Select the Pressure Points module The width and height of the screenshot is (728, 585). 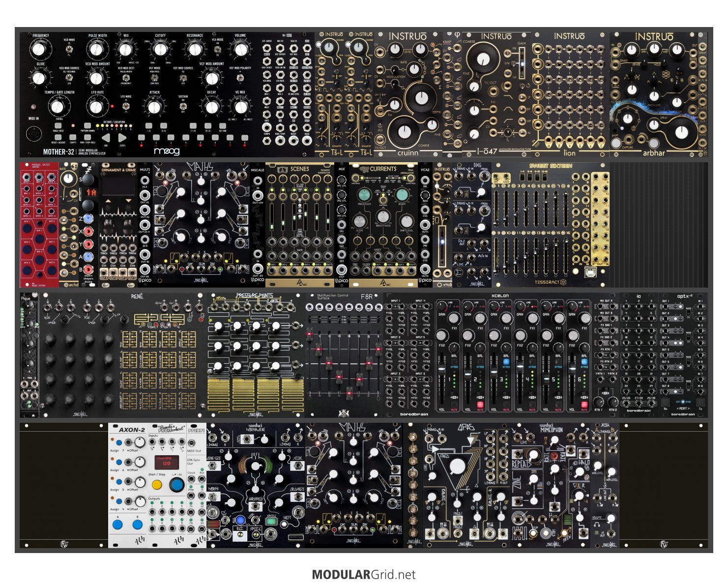[x=256, y=355]
